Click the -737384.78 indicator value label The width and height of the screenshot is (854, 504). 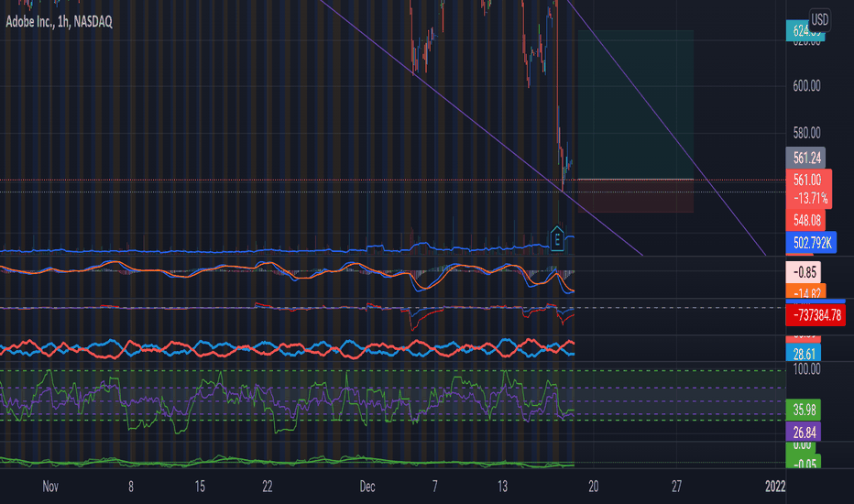816,315
